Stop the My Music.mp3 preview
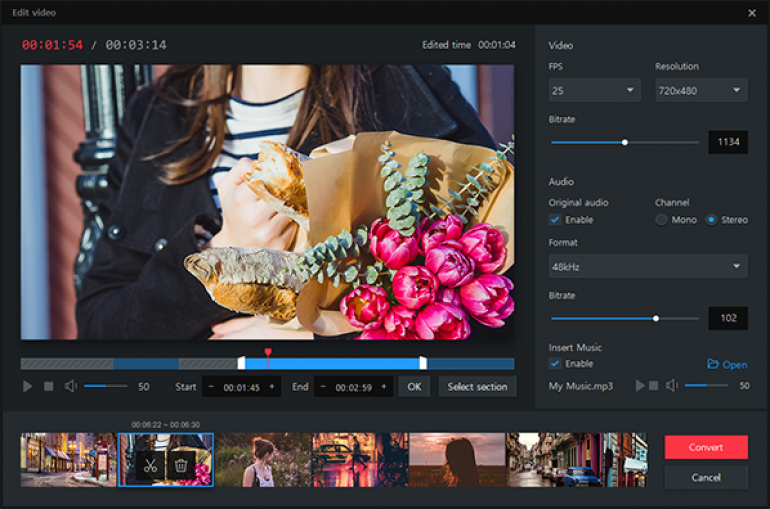770x509 pixels. pos(654,385)
